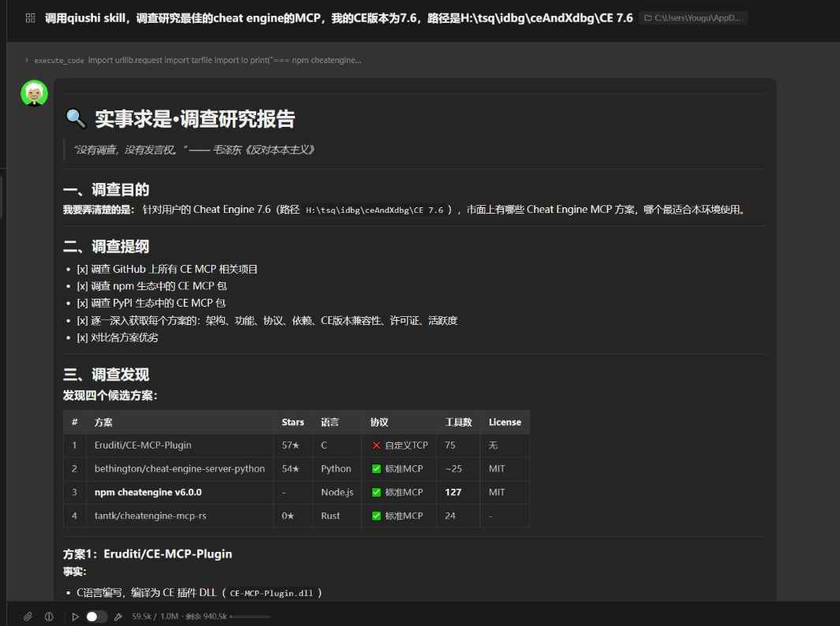Click the play triangle icon in bottom bar
Image resolution: width=840 pixels, height=626 pixels.
(75, 617)
